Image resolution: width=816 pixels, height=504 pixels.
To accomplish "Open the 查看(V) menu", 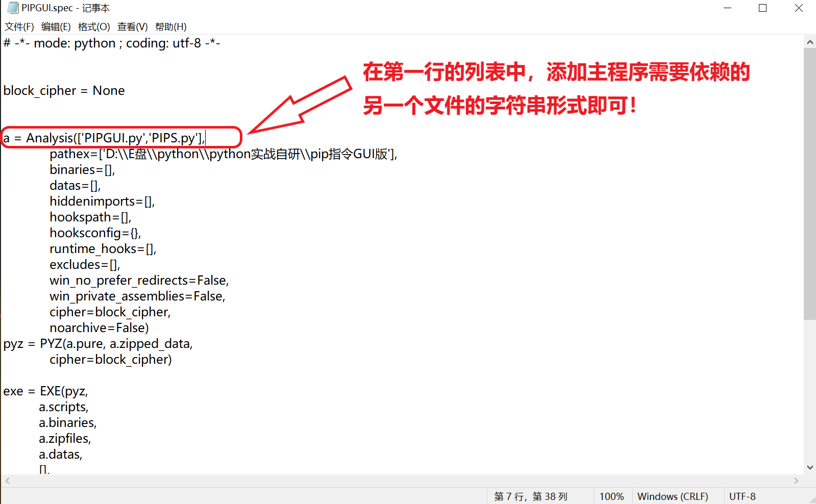I will [x=132, y=27].
